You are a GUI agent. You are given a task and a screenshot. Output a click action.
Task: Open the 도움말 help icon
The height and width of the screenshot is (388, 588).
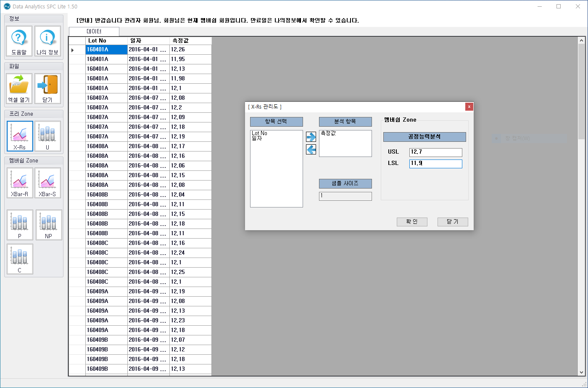19,41
